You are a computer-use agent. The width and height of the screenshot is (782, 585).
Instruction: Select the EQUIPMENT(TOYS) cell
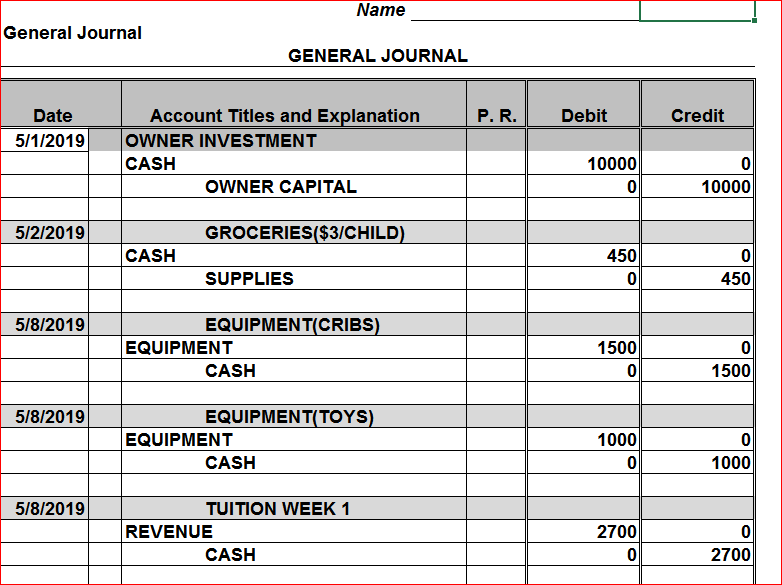[294, 416]
